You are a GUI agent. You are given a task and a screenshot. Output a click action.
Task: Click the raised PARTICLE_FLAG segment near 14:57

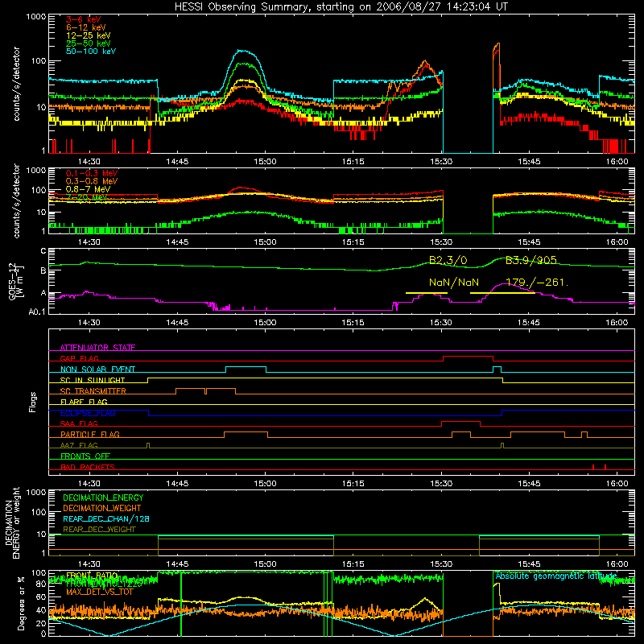pos(246,432)
